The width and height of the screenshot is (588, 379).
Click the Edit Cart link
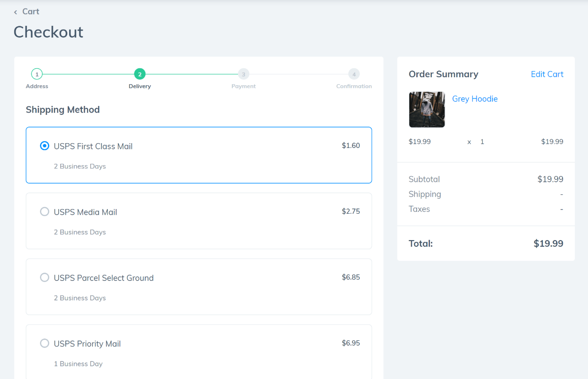[547, 74]
